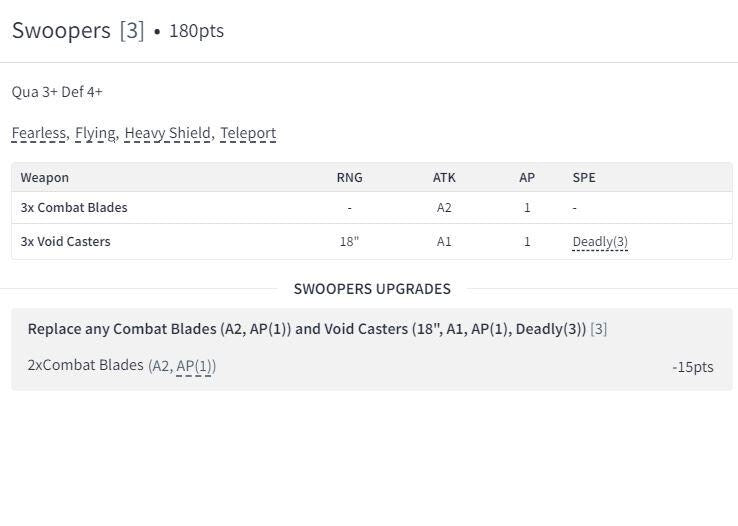The height and width of the screenshot is (526, 738).
Task: Click the Replace any Combat Blades heading
Action: pos(306,329)
